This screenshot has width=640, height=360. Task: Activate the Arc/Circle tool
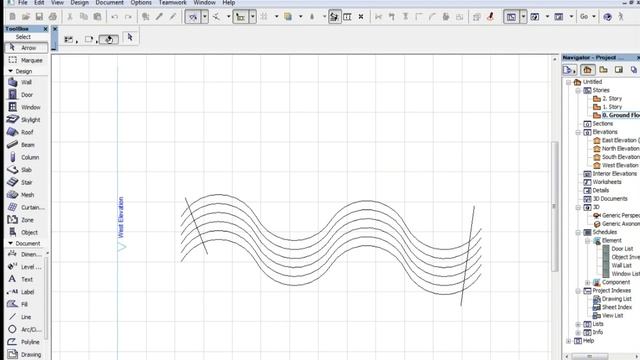25,329
